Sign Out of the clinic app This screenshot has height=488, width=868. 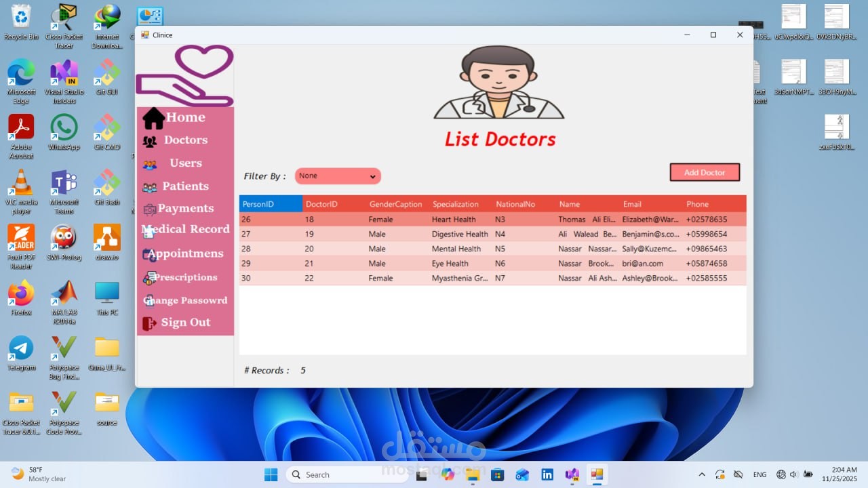click(185, 323)
